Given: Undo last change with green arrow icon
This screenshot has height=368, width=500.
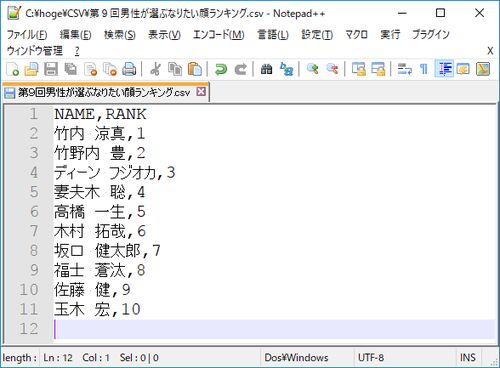Looking at the screenshot, I should pyautogui.click(x=220, y=69).
